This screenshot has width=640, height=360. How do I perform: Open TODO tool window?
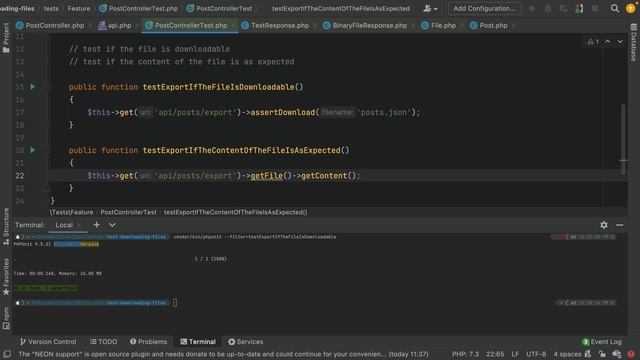tap(104, 342)
